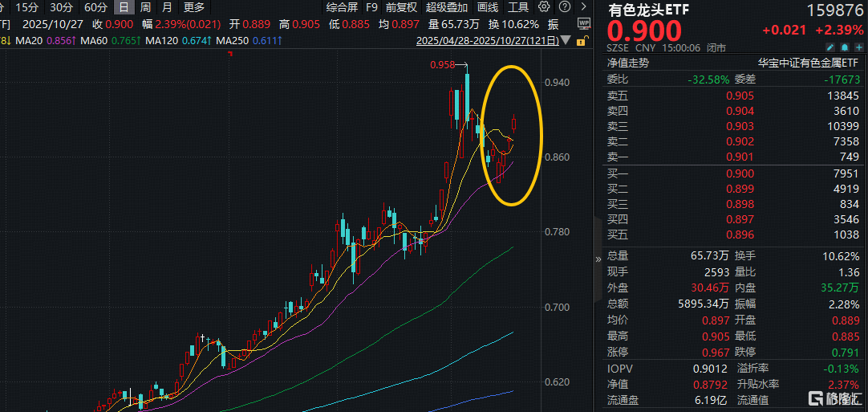The height and width of the screenshot is (412, 868).
Task: Click the 涨停 price 0.967
Action: 716,352
